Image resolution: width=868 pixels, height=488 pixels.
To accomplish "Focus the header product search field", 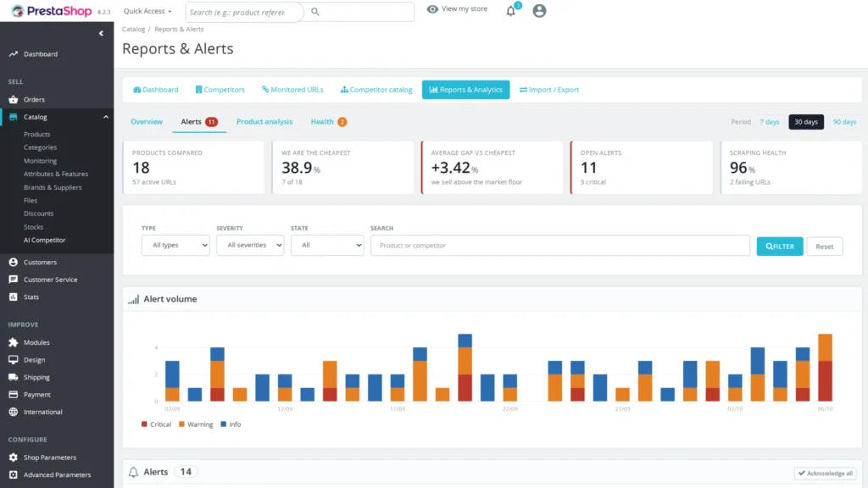I will [x=244, y=12].
